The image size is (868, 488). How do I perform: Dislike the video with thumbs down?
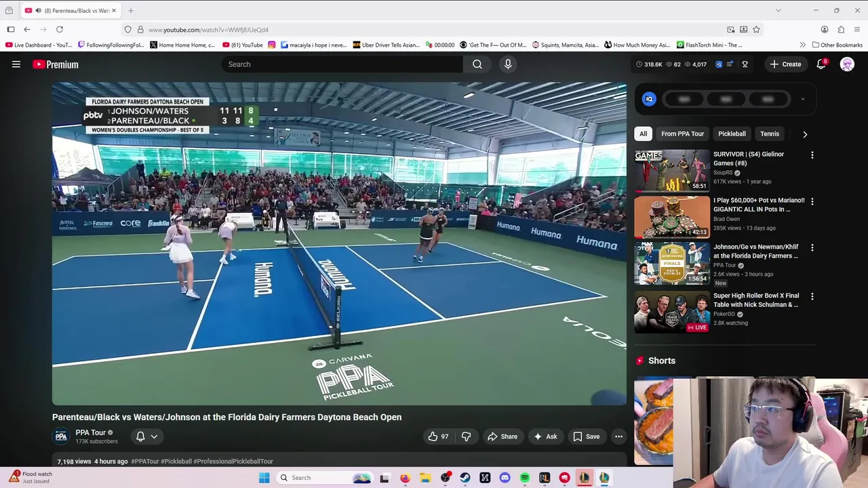466,436
